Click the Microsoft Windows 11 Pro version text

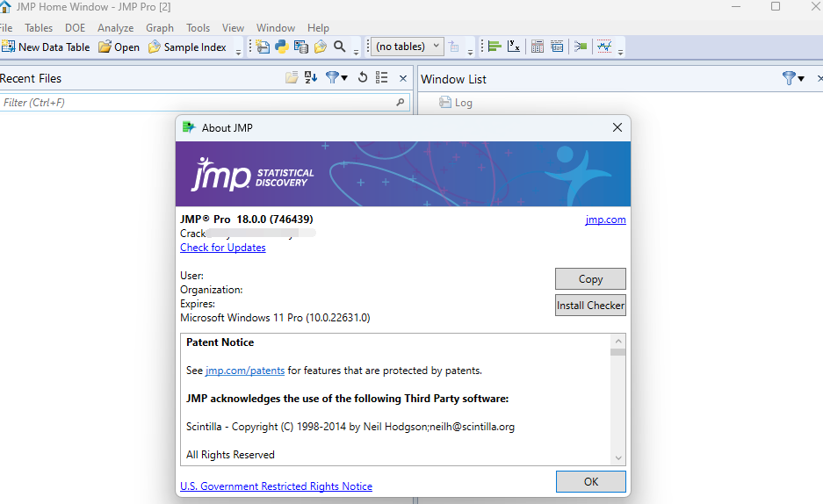click(275, 318)
